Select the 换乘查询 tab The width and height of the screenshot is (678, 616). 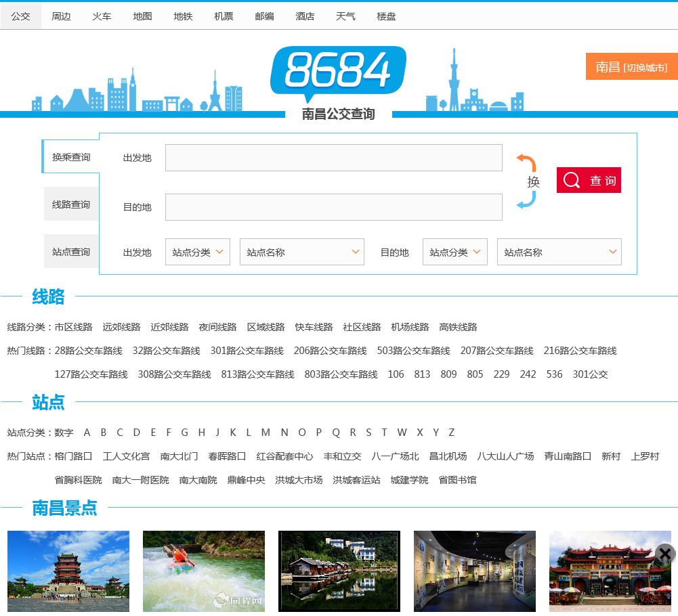(x=71, y=157)
